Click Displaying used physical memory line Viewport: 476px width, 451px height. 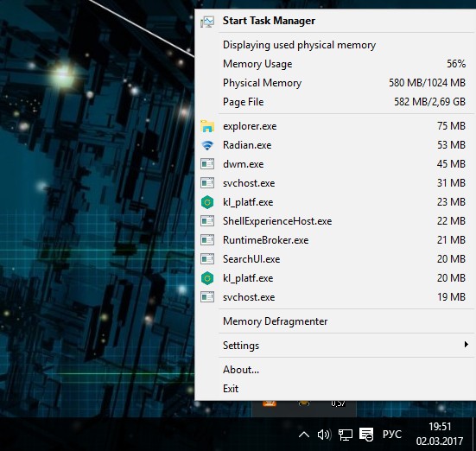coord(335,45)
